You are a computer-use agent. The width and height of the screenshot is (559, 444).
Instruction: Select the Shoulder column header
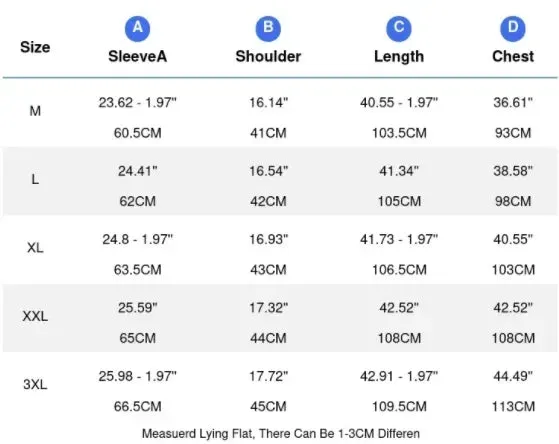click(268, 56)
